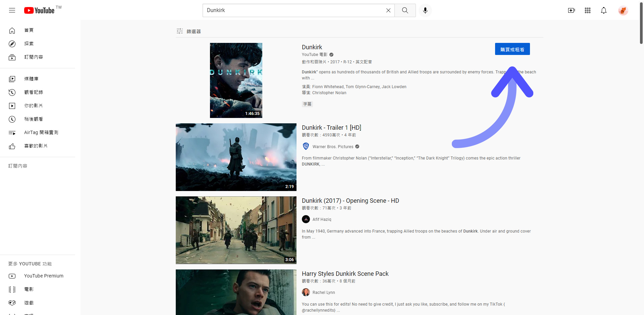Click the playlist icon beside AirTag
Screen dimensions: 644x315
(12, 133)
